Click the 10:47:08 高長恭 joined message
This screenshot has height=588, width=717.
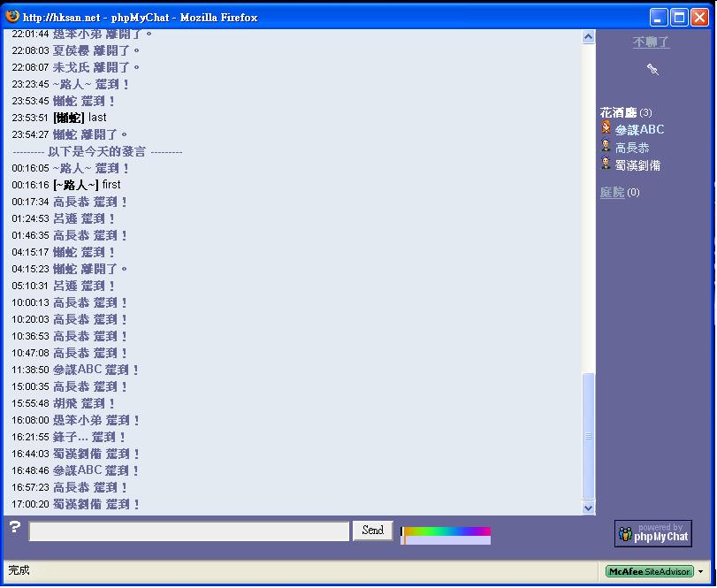69,353
